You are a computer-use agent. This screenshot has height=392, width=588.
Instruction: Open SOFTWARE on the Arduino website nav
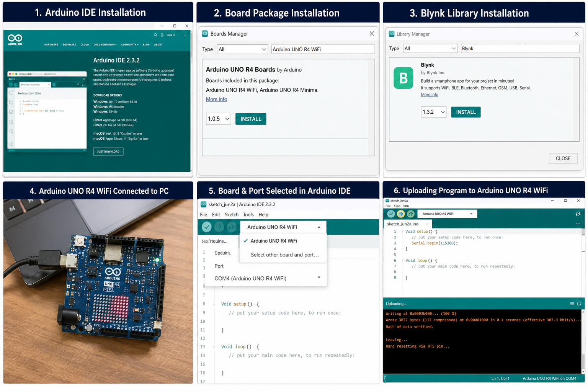click(x=69, y=45)
